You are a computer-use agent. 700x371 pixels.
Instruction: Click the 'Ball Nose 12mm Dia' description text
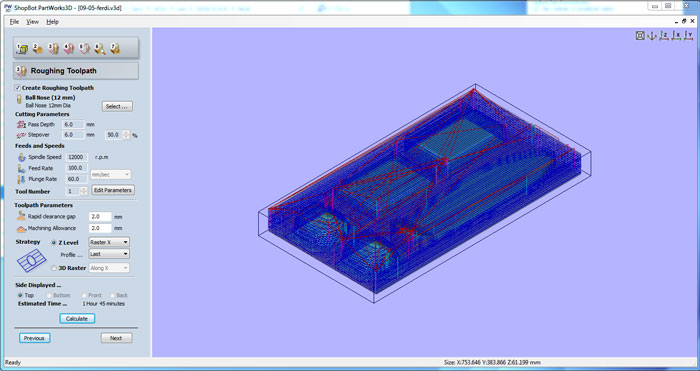pyautogui.click(x=48, y=105)
